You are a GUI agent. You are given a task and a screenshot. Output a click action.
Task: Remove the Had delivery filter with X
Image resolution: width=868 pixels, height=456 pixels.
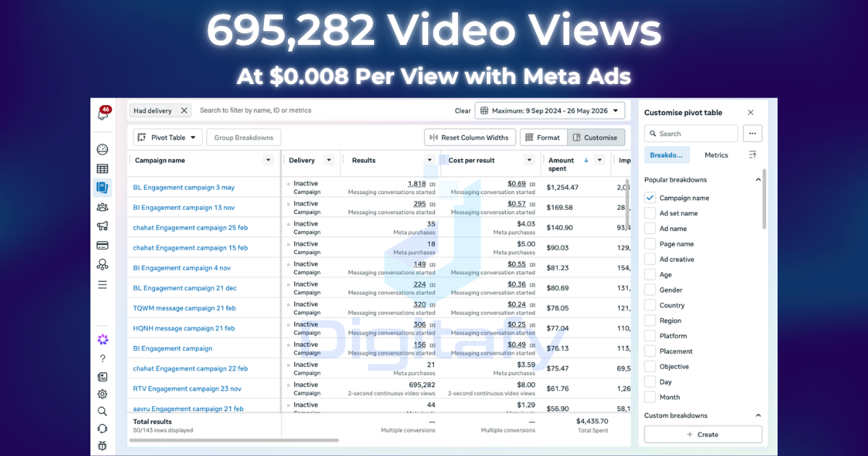pos(184,111)
